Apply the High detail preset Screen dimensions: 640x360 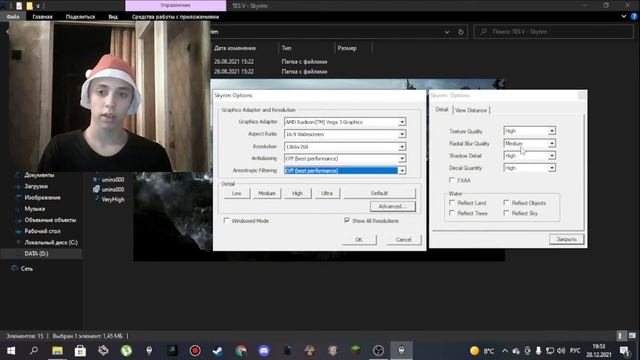coord(298,193)
